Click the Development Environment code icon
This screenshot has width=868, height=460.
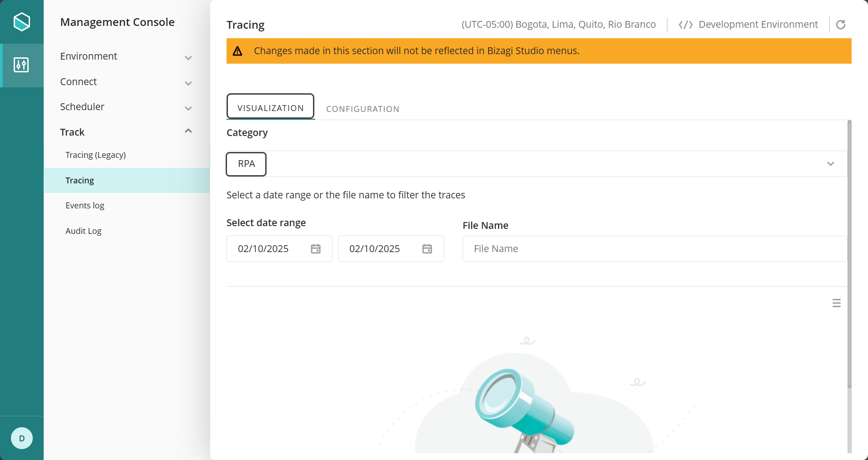pyautogui.click(x=686, y=25)
